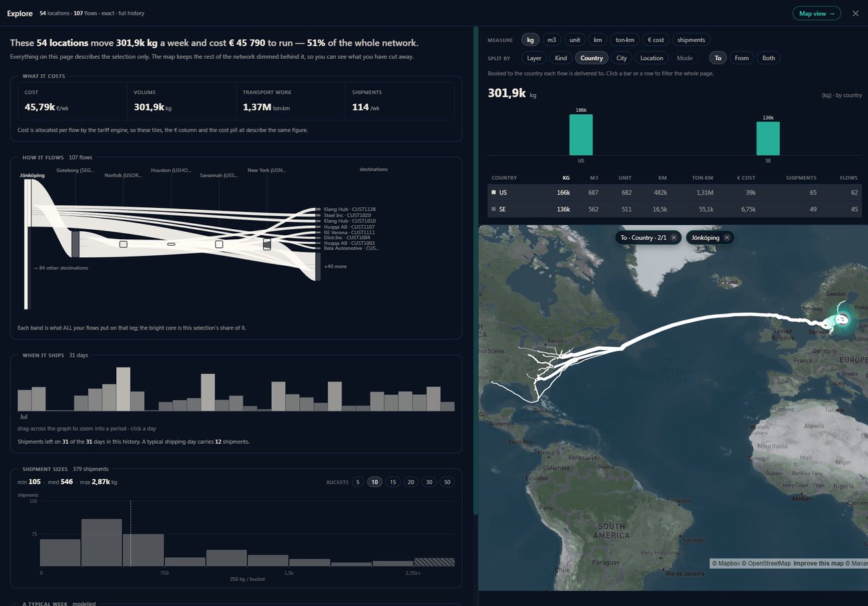Set histogram buckets to 15

coord(393,482)
